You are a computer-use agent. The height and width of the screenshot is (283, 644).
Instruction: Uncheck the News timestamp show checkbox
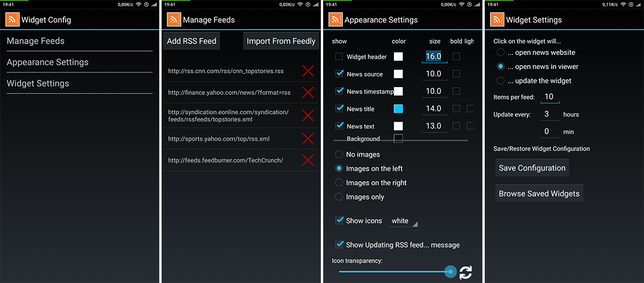[x=339, y=91]
